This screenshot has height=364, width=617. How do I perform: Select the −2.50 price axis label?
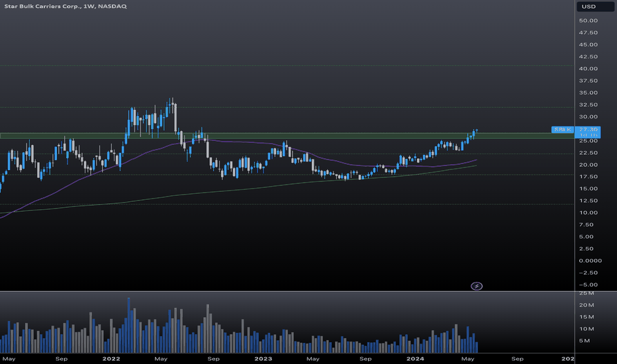[588, 273]
